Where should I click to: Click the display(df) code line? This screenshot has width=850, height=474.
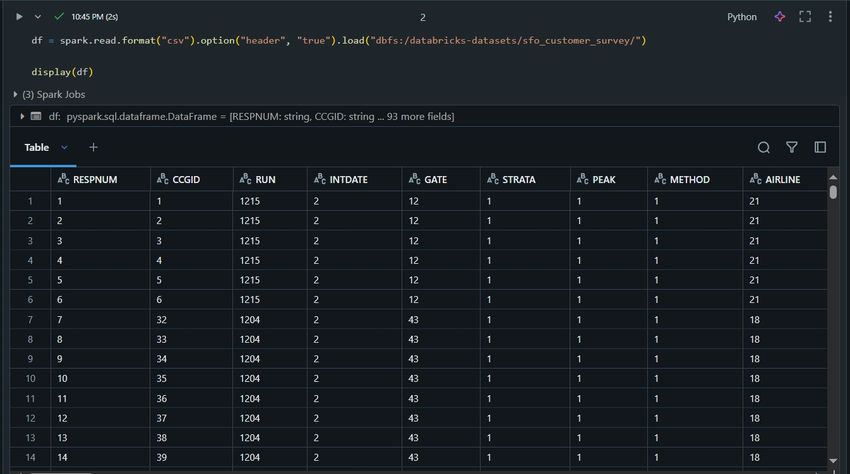pyautogui.click(x=62, y=72)
